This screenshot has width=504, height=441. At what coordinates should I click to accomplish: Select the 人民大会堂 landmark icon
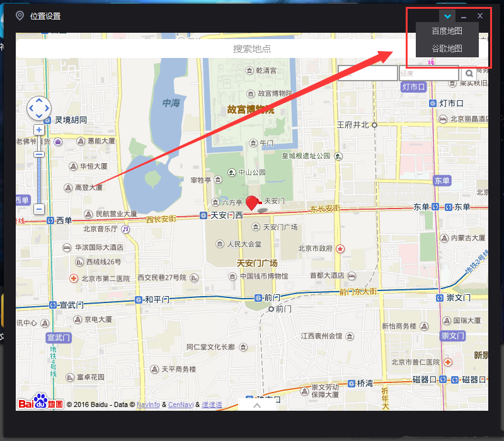220,244
